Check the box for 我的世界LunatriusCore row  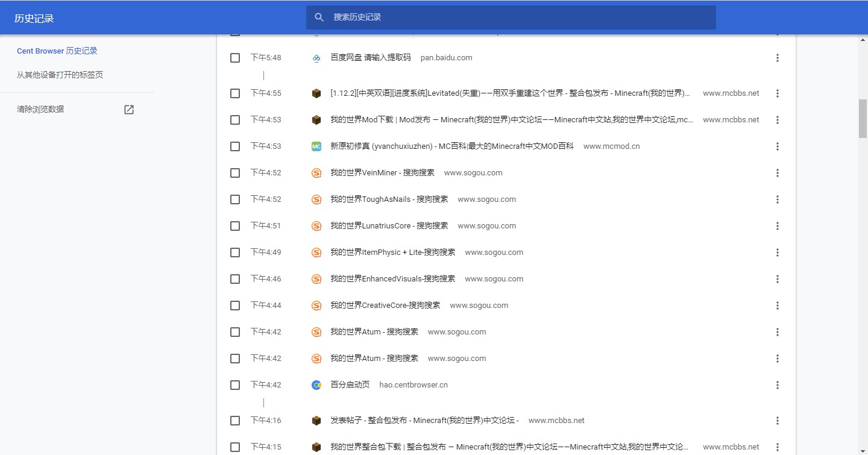(x=235, y=226)
